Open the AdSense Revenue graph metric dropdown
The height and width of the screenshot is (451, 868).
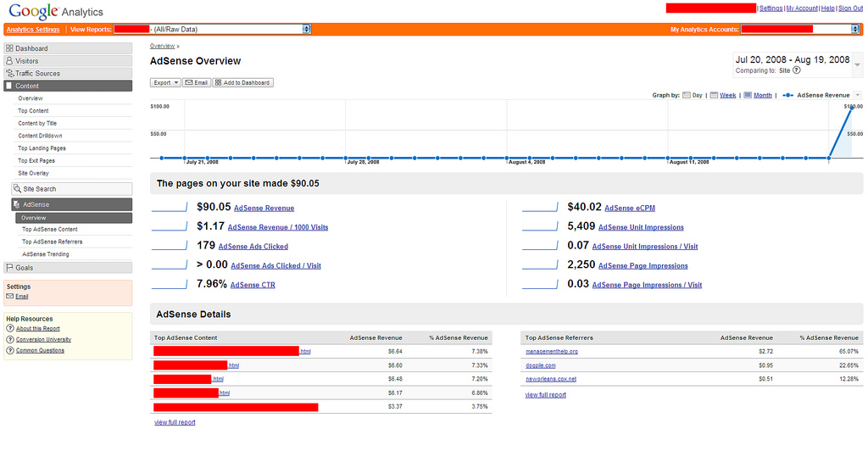point(858,95)
